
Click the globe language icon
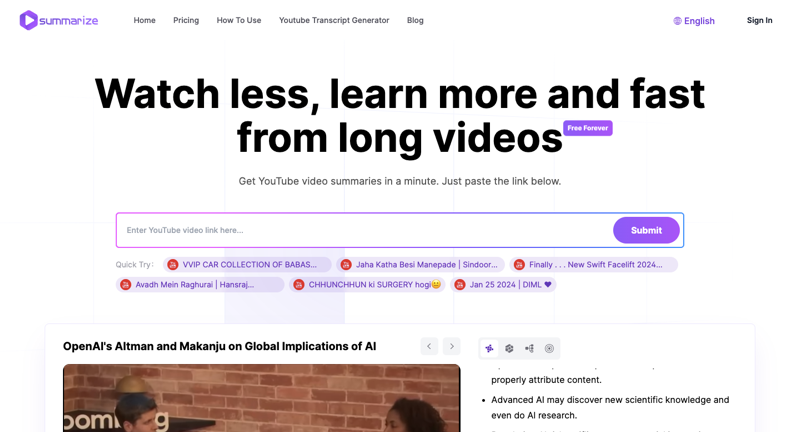point(678,21)
